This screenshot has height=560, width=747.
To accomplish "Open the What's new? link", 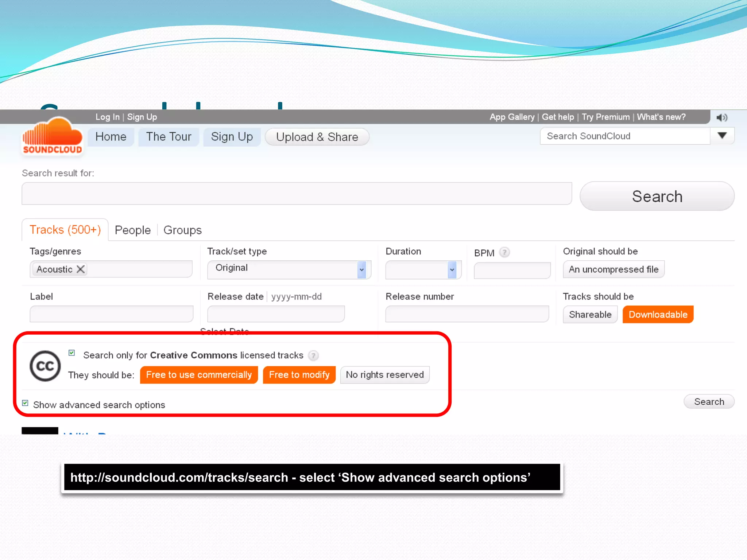I will click(x=661, y=117).
